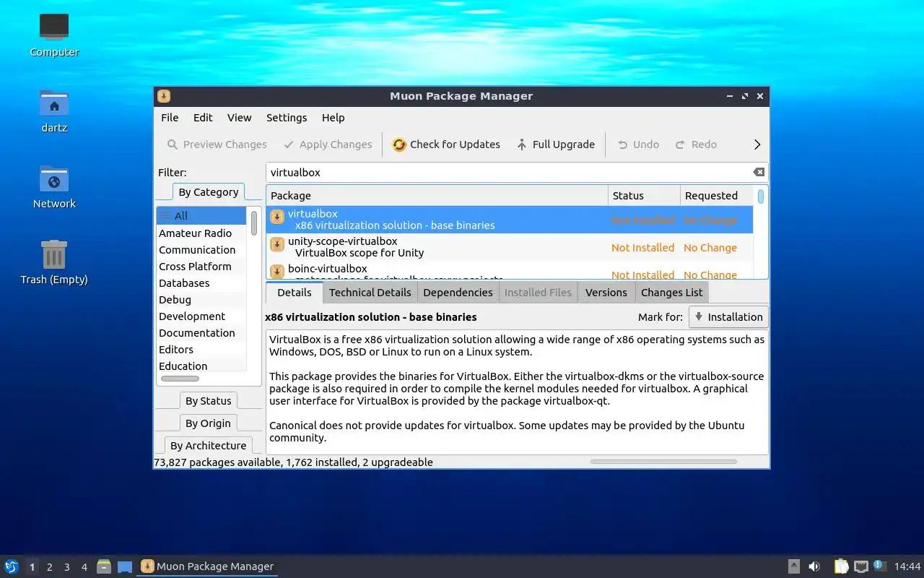Select the By Category filter section

click(x=208, y=192)
